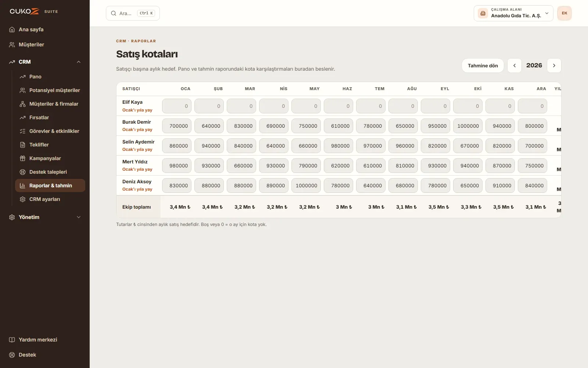Select Fırsatlar in the sidebar
The image size is (588, 368).
click(50, 117)
